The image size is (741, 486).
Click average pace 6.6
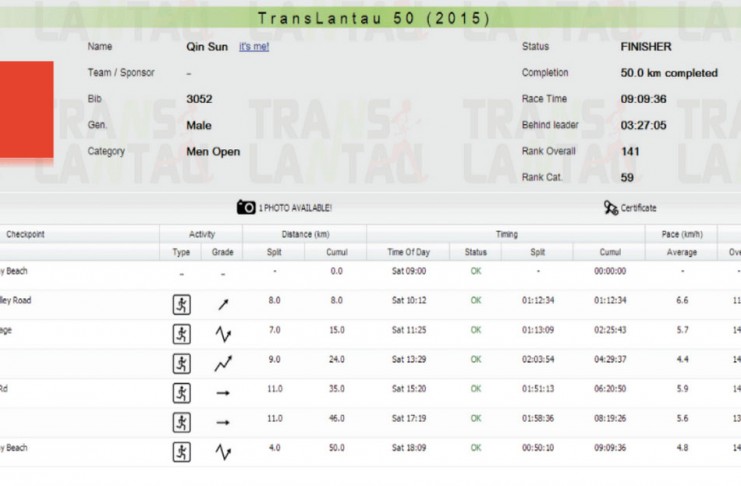682,301
